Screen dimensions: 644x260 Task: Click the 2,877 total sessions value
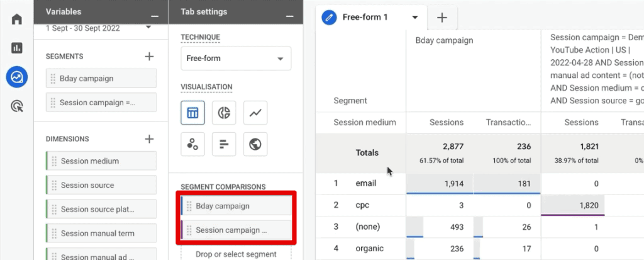coord(453,147)
